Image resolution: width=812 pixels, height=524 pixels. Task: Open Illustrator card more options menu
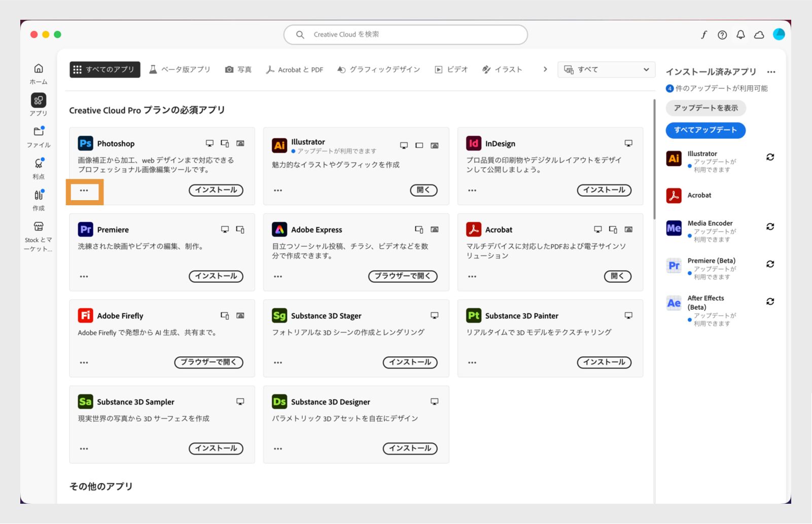pyautogui.click(x=278, y=191)
